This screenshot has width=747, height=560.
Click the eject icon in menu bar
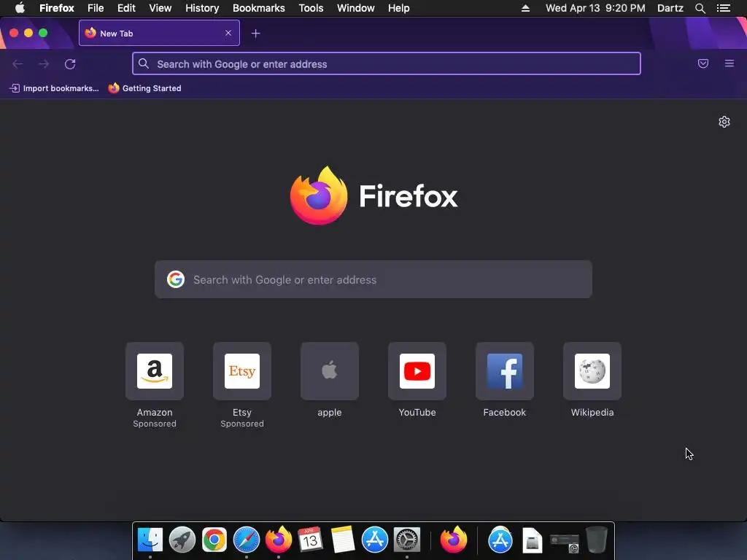pos(525,8)
